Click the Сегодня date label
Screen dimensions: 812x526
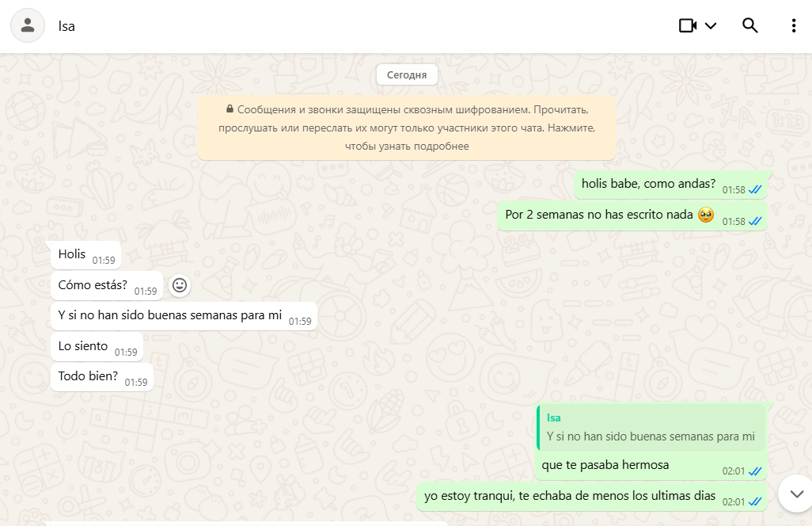click(x=407, y=74)
